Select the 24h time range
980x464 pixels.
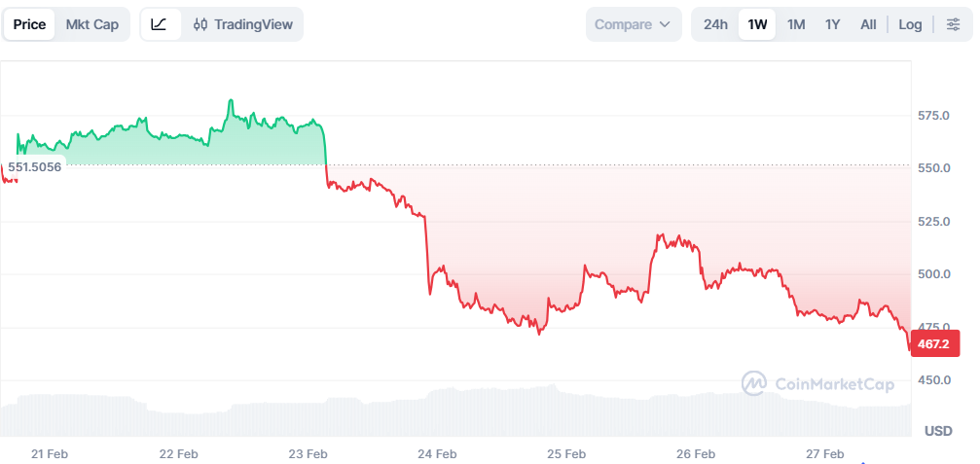tap(715, 24)
